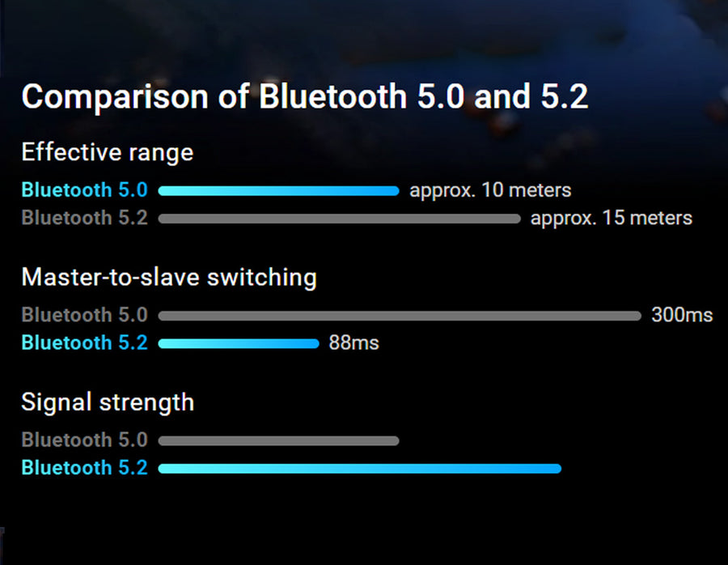Select the "Effective range" heading
This screenshot has width=728, height=565.
pos(107,152)
